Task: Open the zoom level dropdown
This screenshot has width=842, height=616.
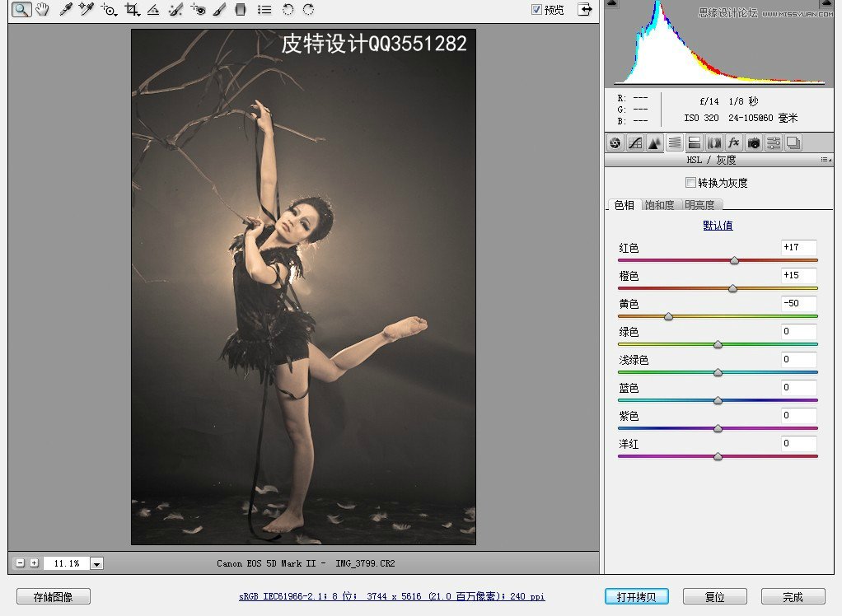Action: point(96,563)
